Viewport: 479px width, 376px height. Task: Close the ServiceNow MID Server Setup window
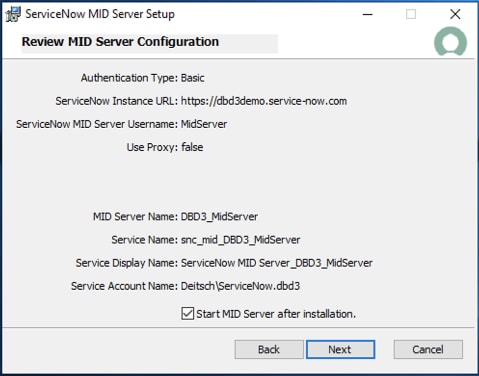[x=455, y=14]
